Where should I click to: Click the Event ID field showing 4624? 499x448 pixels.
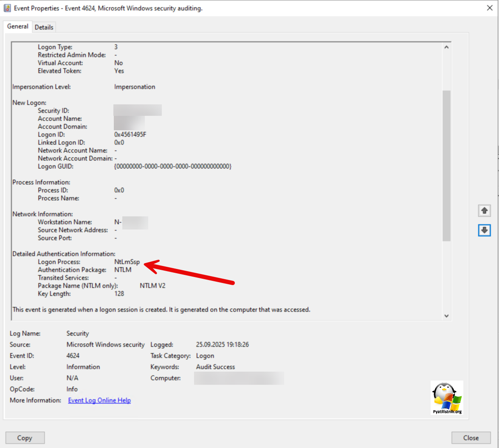click(x=73, y=356)
